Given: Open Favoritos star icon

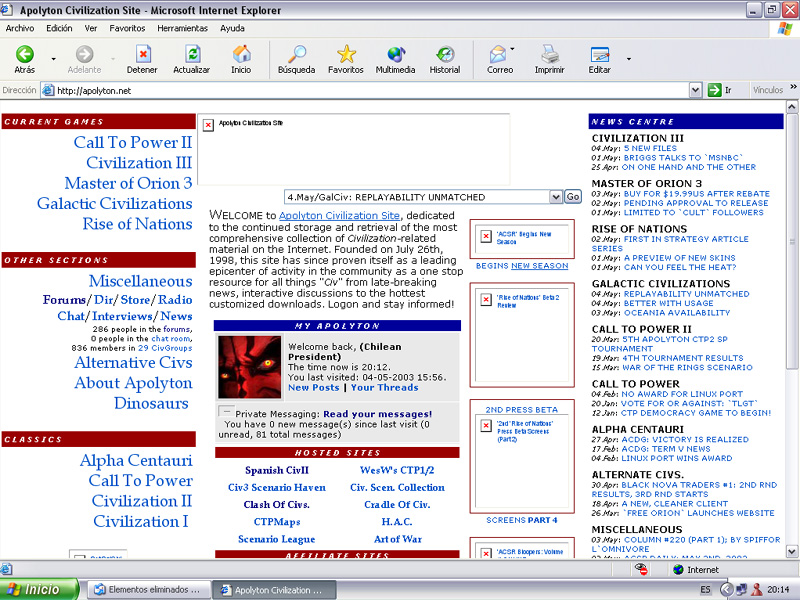Looking at the screenshot, I should (346, 54).
